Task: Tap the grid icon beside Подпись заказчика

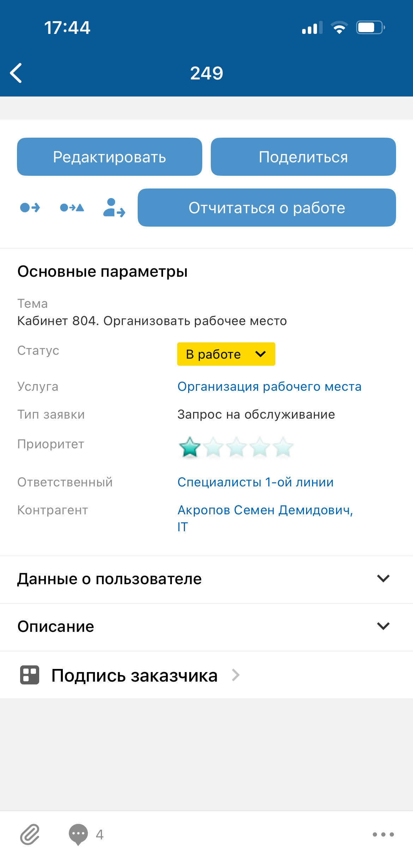Action: 30,675
